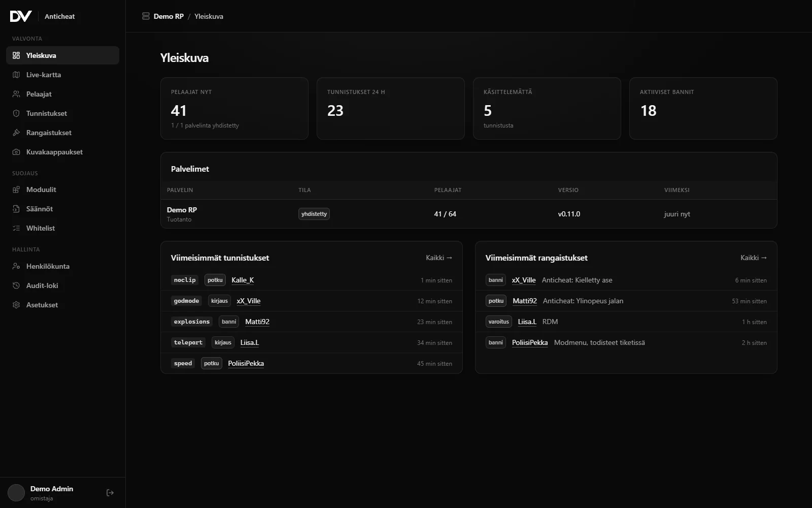
Task: Click the Demo RP server row name
Action: pyautogui.click(x=182, y=210)
